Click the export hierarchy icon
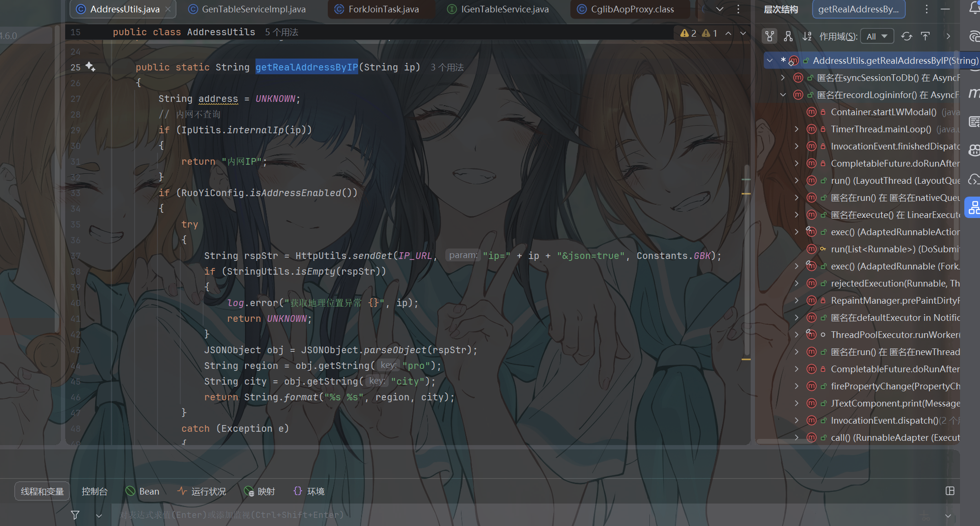 [925, 36]
